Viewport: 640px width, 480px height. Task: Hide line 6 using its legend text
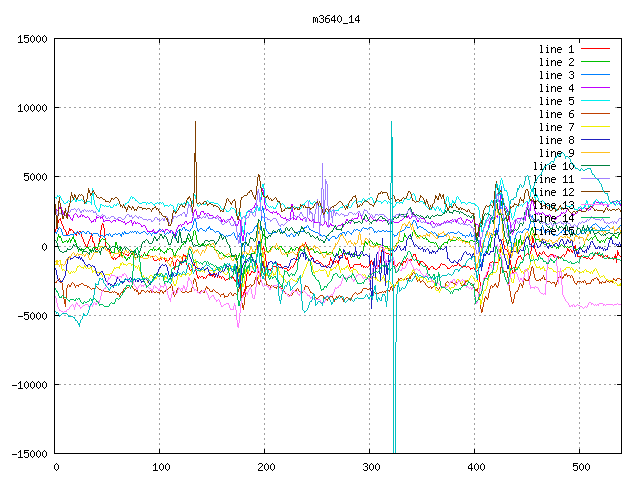(556, 114)
